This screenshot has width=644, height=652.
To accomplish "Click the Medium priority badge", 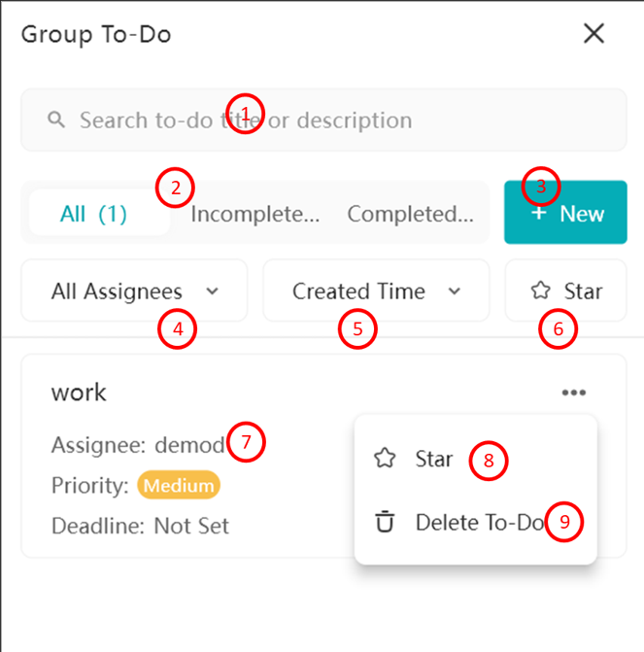I will coord(179,485).
